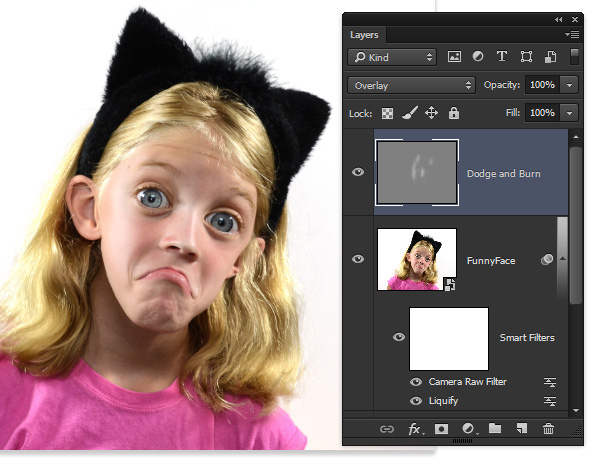Delete layer trash icon
The height and width of the screenshot is (458, 600).
click(x=548, y=429)
